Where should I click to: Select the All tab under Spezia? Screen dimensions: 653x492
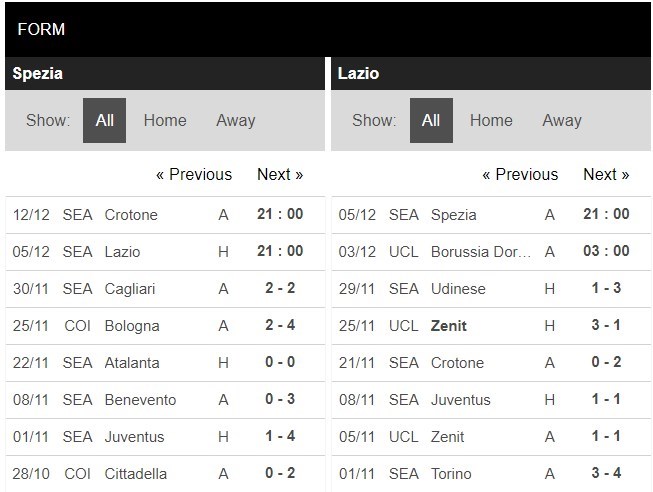pyautogui.click(x=104, y=120)
